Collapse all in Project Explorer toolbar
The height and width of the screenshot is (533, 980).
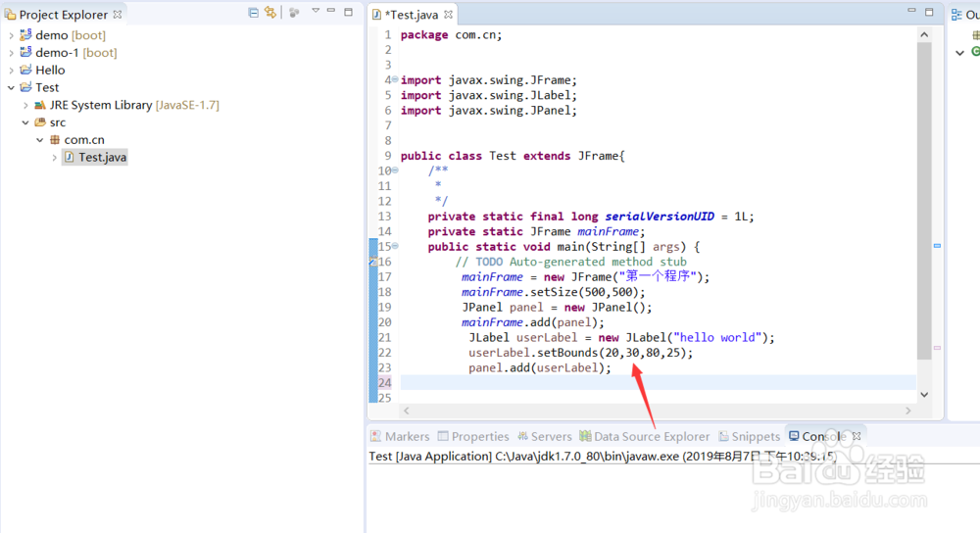253,13
